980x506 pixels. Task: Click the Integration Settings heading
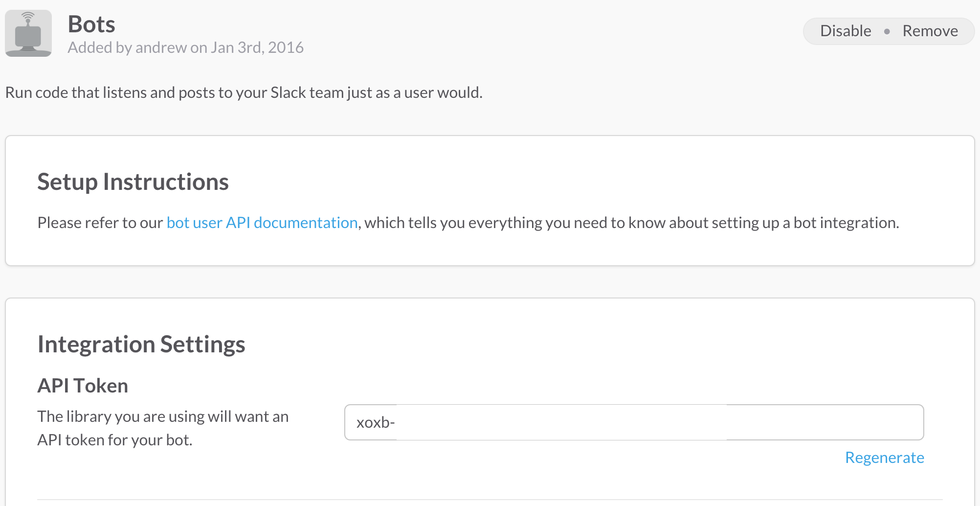[x=141, y=345]
